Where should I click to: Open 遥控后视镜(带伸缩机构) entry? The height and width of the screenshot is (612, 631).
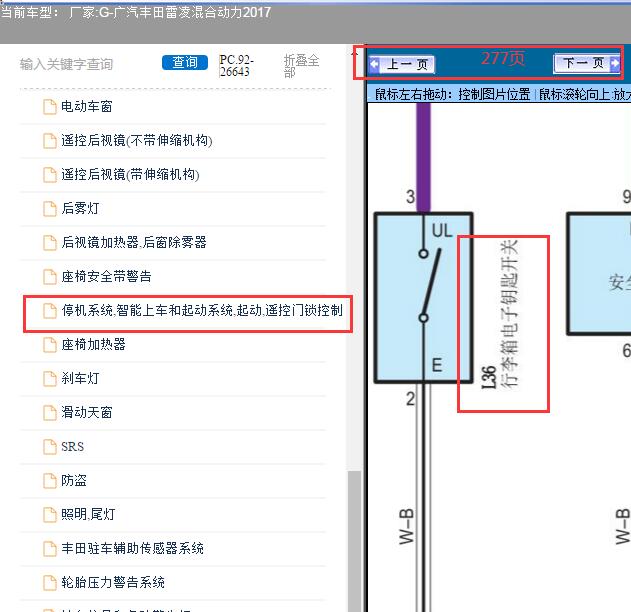(x=130, y=175)
